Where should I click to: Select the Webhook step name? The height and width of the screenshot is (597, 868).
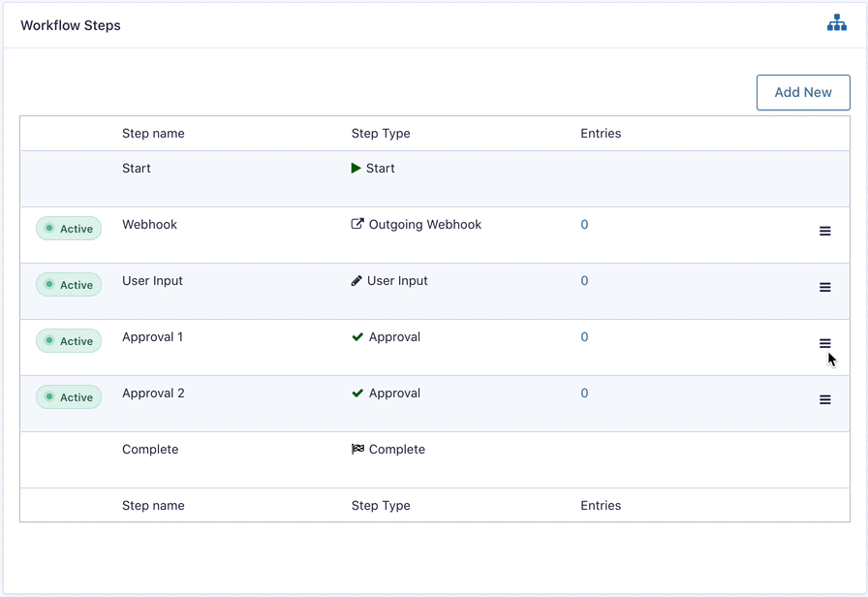[x=149, y=225]
